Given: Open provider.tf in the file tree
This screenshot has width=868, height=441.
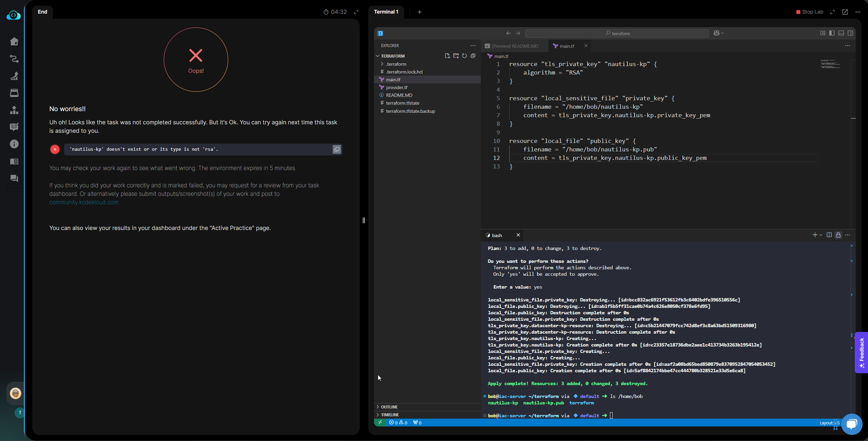Looking at the screenshot, I should [396, 87].
